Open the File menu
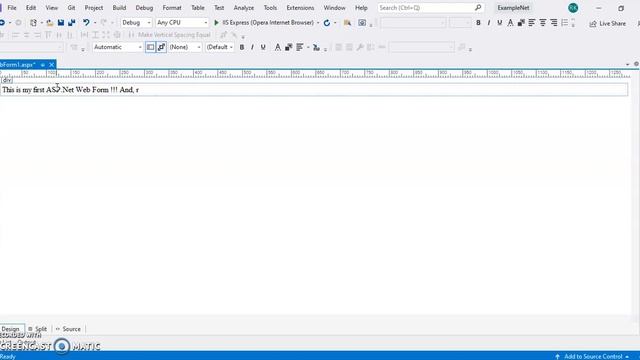The height and width of the screenshot is (360, 640). pos(12,8)
